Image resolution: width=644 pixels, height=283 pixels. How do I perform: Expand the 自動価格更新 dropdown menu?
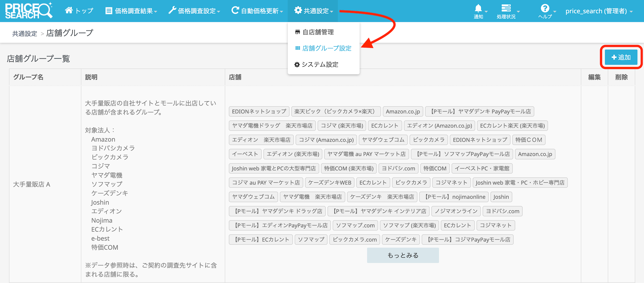coord(257,11)
